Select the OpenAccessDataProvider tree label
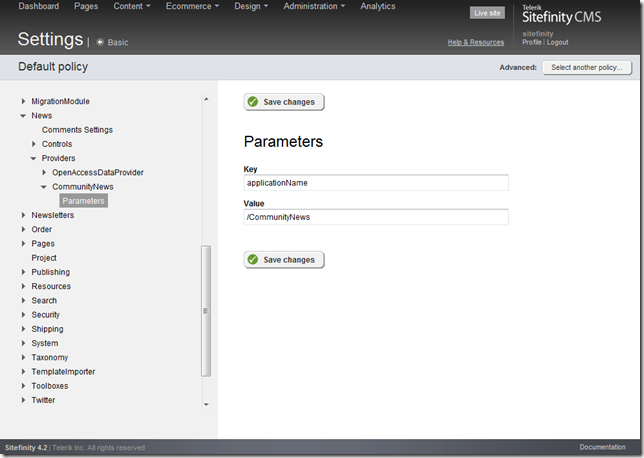The height and width of the screenshot is (458, 644). (x=98, y=173)
